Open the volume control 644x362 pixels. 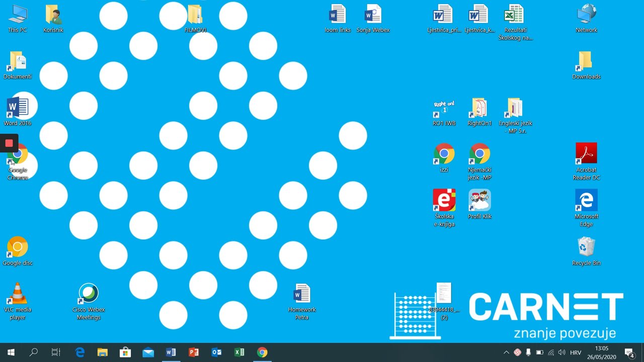[562, 352]
